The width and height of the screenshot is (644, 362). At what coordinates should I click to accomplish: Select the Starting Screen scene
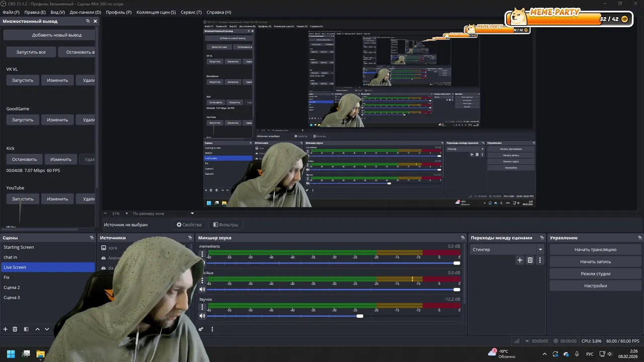pyautogui.click(x=48, y=247)
